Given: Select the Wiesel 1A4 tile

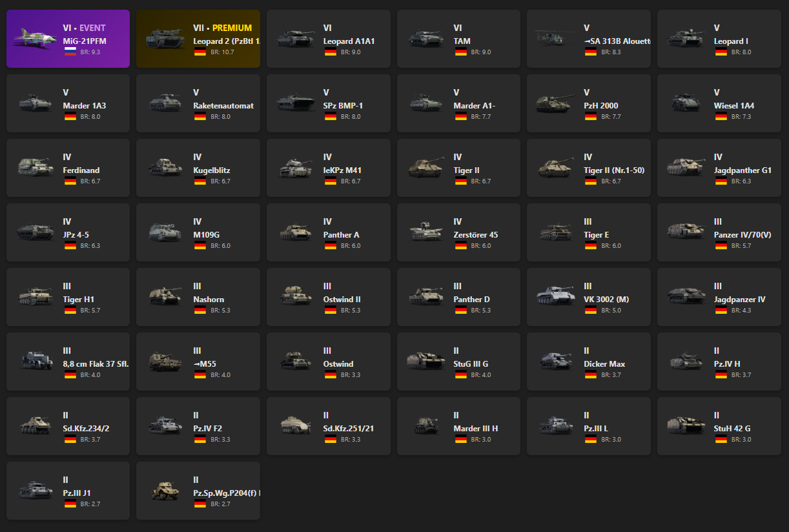Looking at the screenshot, I should point(719,103).
